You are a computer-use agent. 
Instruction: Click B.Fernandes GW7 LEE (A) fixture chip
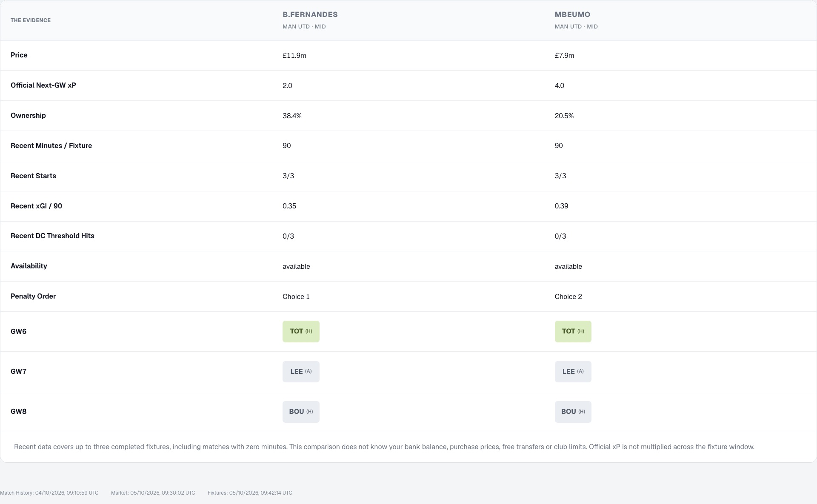point(301,372)
